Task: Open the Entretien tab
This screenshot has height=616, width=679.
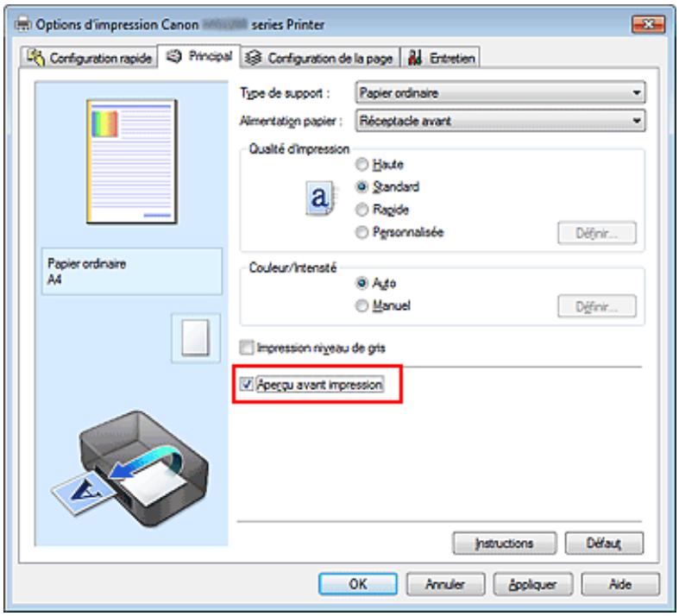Action: click(441, 58)
